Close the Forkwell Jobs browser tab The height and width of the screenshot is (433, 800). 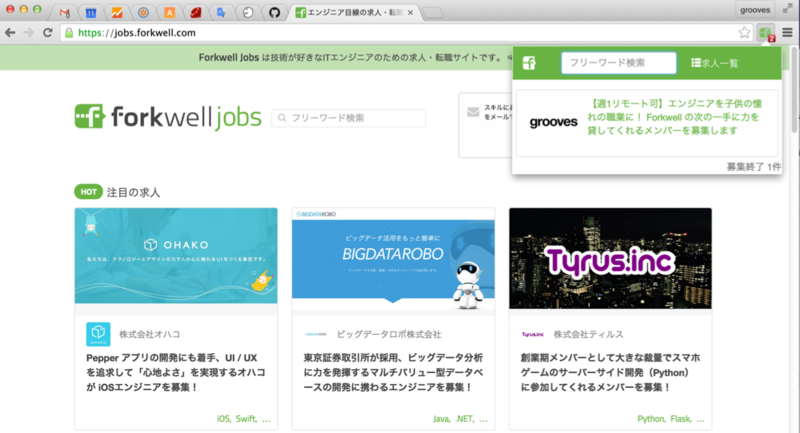410,12
